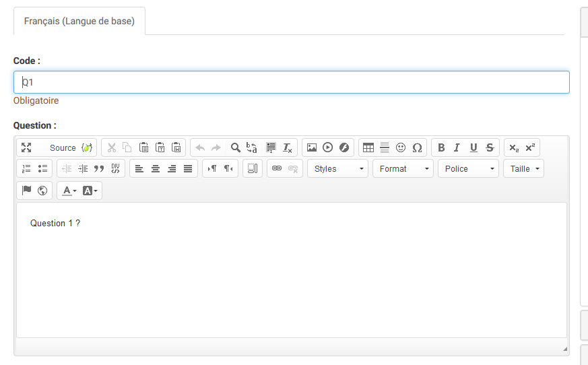The image size is (588, 365).
Task: Open the text color picker
Action: point(69,191)
